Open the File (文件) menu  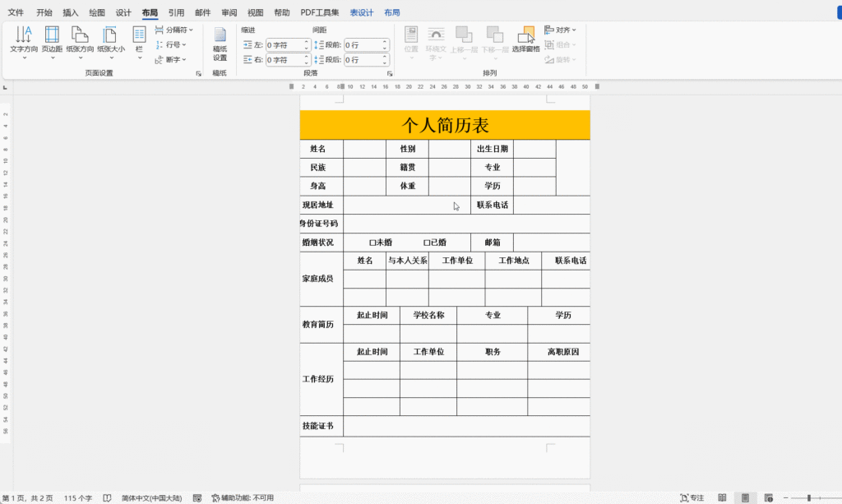tap(16, 12)
